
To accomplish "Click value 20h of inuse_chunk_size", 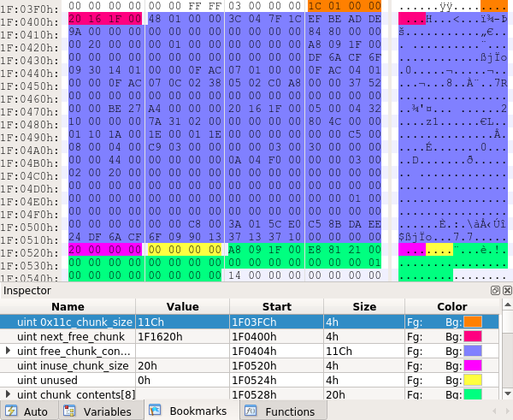I will (x=147, y=365).
